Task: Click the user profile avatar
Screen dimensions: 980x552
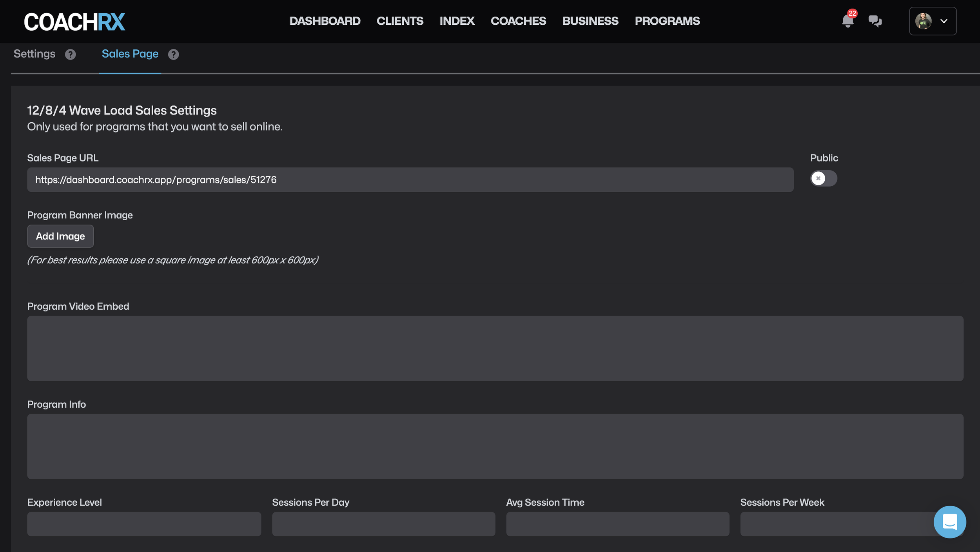Action: click(923, 21)
